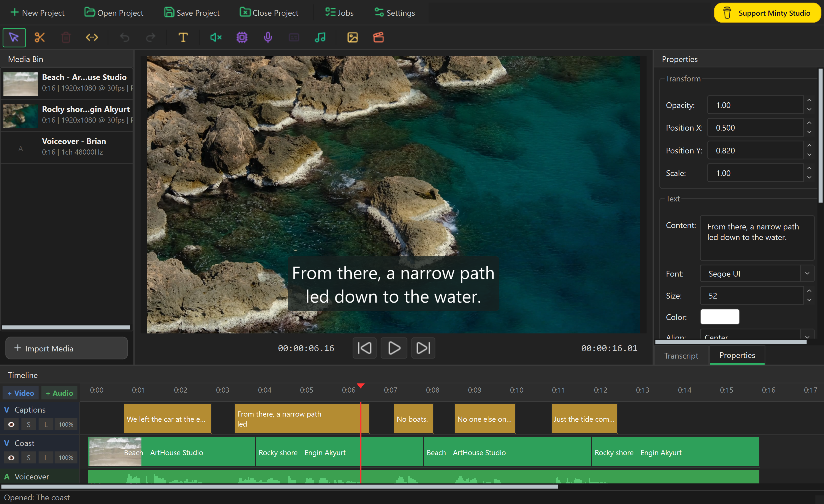Click the Properties panel horizontal scrollbar
Viewport: 824px width, 504px height.
tap(731, 342)
